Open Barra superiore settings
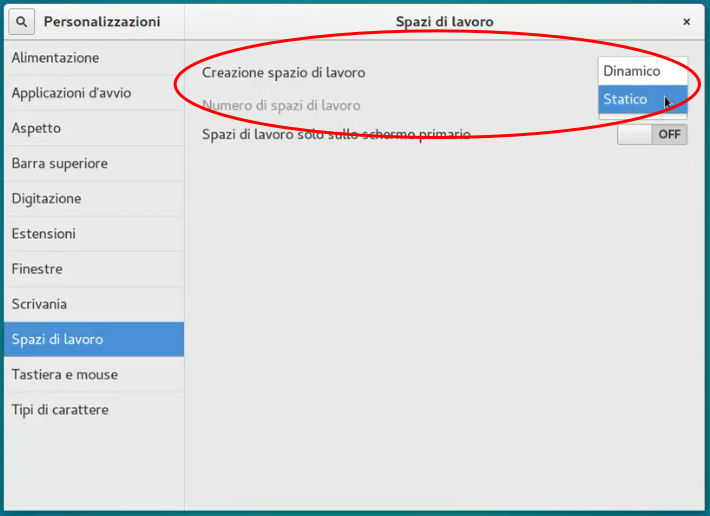 59,163
